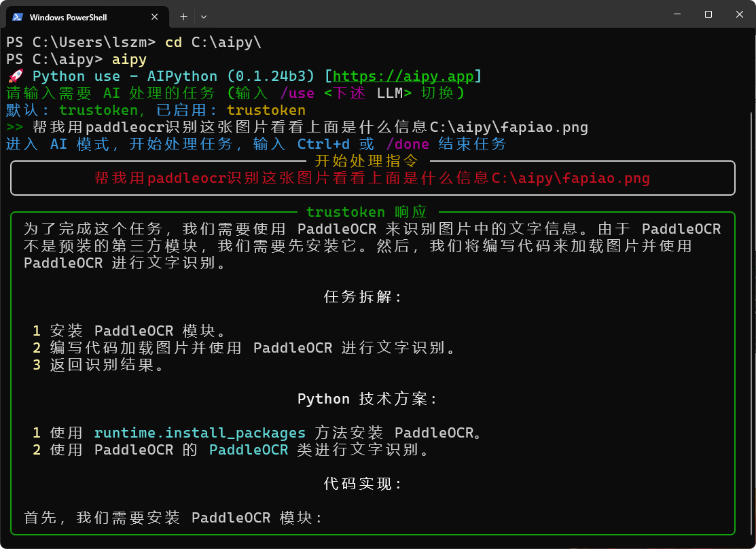Click '/use' in the green prompt line
The image size is (756, 549).
point(297,93)
